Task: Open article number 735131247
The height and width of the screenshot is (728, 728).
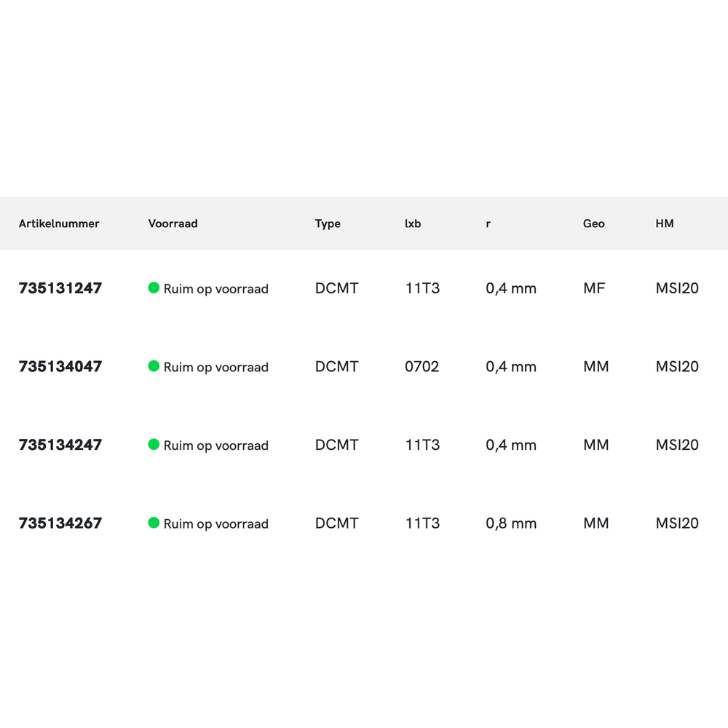Action: click(60, 288)
